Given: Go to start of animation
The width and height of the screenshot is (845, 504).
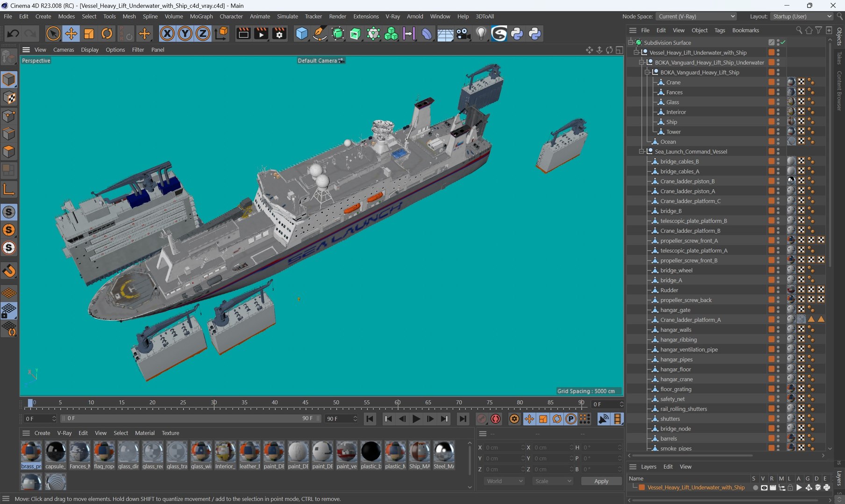Looking at the screenshot, I should (x=370, y=419).
